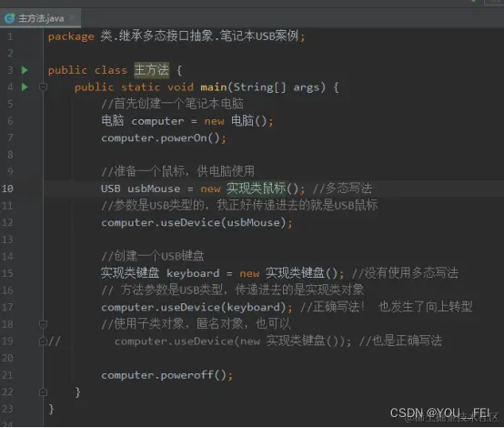The image size is (504, 428).
Task: Toggle fold marker at line 18 comment block
Action: (x=43, y=324)
